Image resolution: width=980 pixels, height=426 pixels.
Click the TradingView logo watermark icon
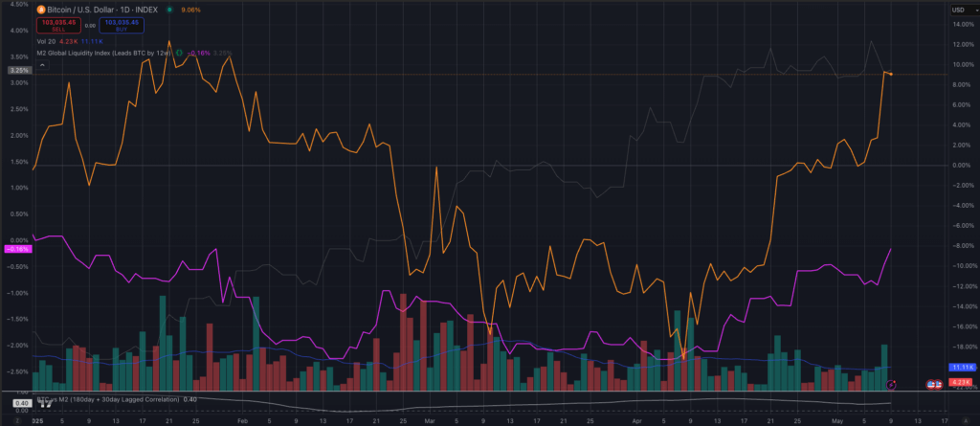[x=46, y=405]
